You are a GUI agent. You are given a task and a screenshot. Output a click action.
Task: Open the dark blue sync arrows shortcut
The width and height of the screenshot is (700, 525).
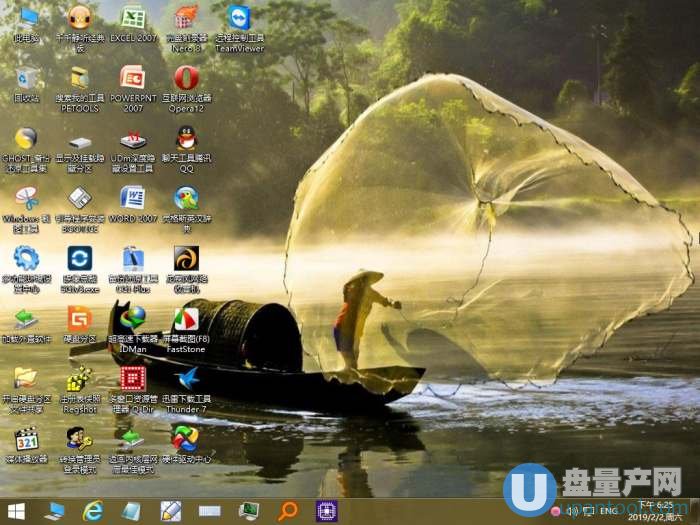pos(80,270)
